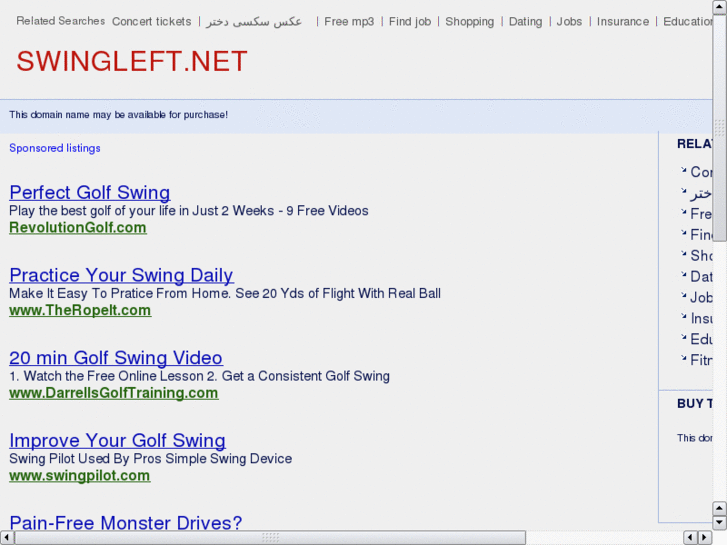The width and height of the screenshot is (727, 545).
Task: Click arrow bullet beside sidebar 'Job' entry
Action: coord(683,295)
